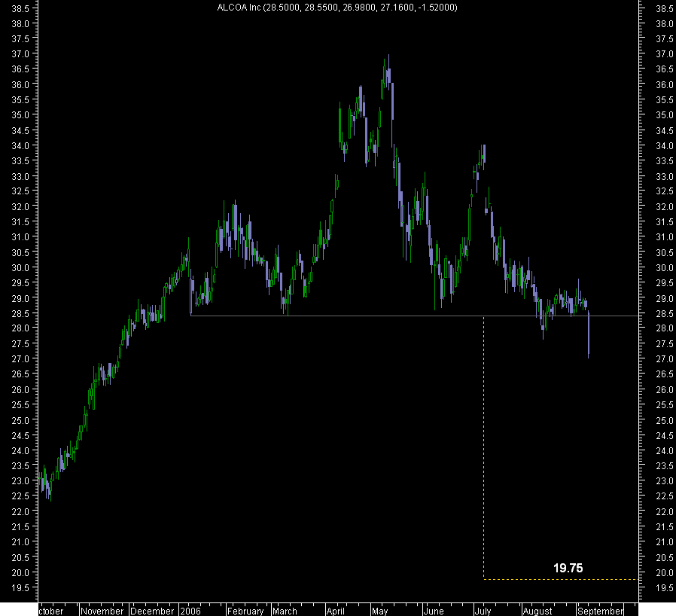Click the horizontal yellow dotted target line

[561, 579]
